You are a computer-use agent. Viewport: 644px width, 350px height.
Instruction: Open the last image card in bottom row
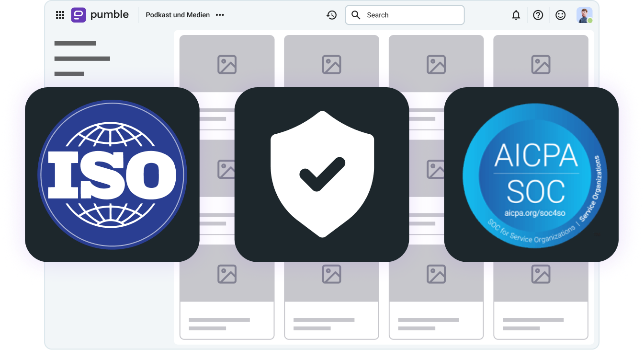click(541, 297)
